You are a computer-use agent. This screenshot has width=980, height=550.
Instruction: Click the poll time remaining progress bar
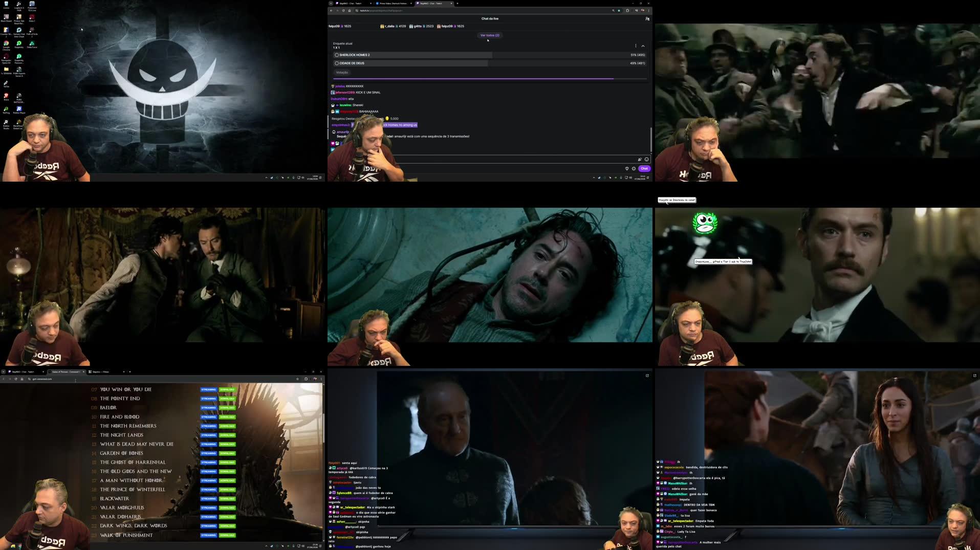pos(490,79)
